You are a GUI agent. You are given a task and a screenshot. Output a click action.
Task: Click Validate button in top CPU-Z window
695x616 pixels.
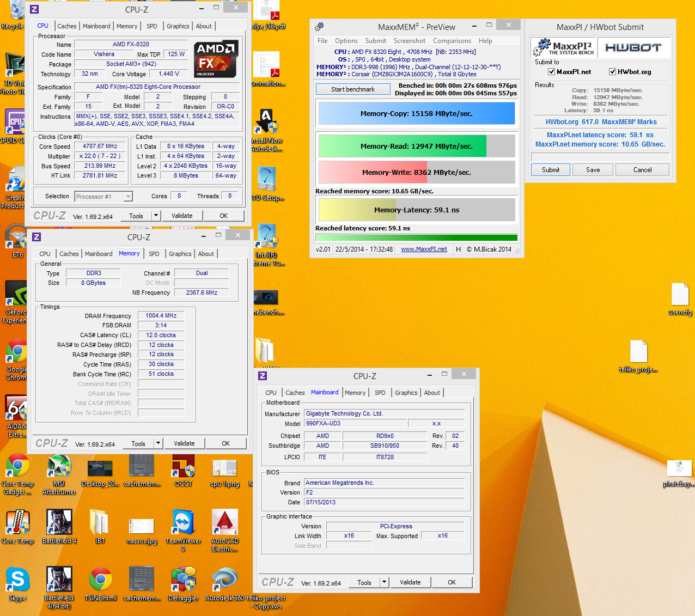[182, 216]
